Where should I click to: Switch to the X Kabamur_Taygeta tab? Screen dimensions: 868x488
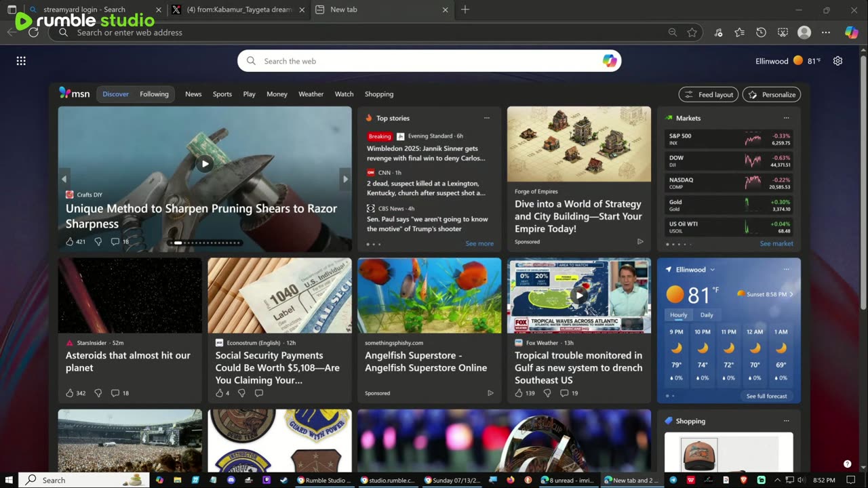point(239,9)
